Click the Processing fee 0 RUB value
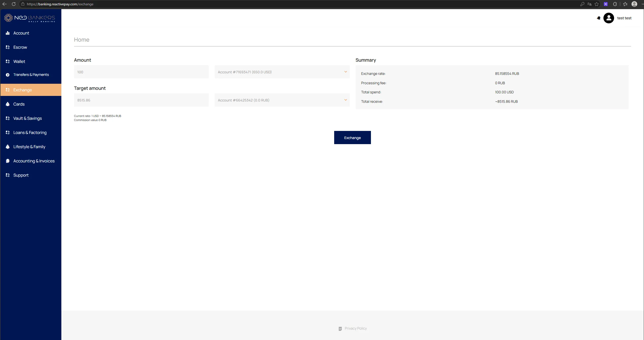 point(500,83)
